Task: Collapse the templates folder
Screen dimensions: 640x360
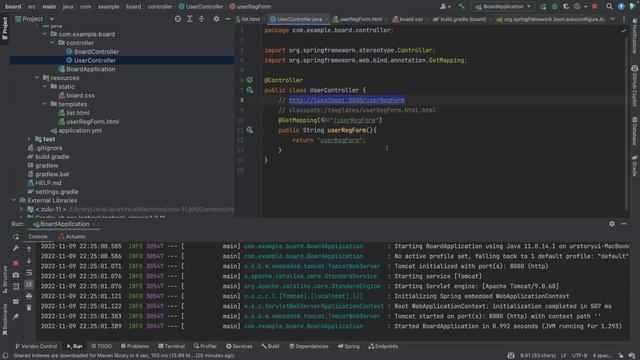Action: [45, 104]
